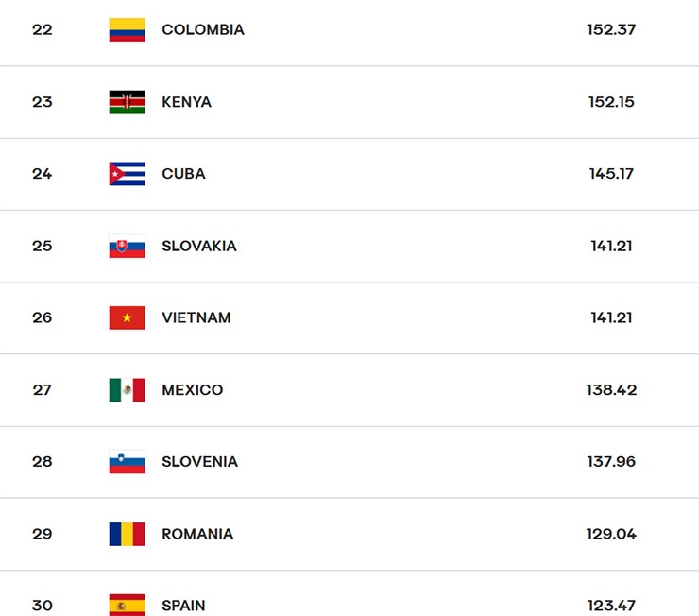Click the Slovakia flag icon

[x=128, y=246]
